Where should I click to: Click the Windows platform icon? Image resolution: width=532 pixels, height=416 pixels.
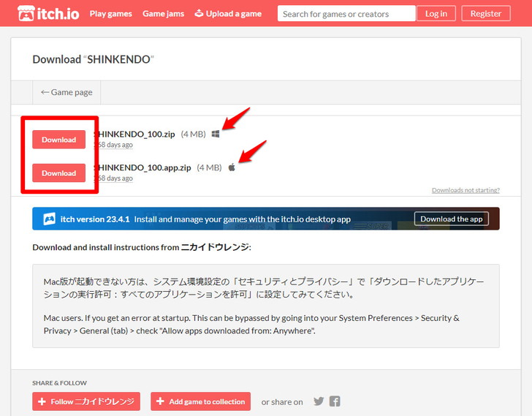pos(215,134)
